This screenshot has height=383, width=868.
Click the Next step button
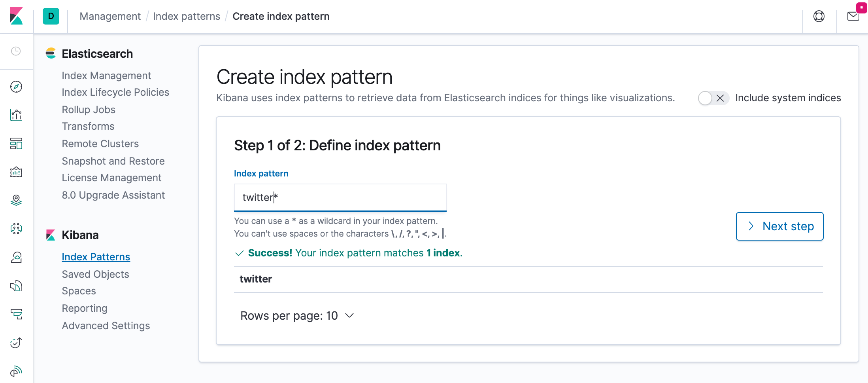pyautogui.click(x=779, y=226)
